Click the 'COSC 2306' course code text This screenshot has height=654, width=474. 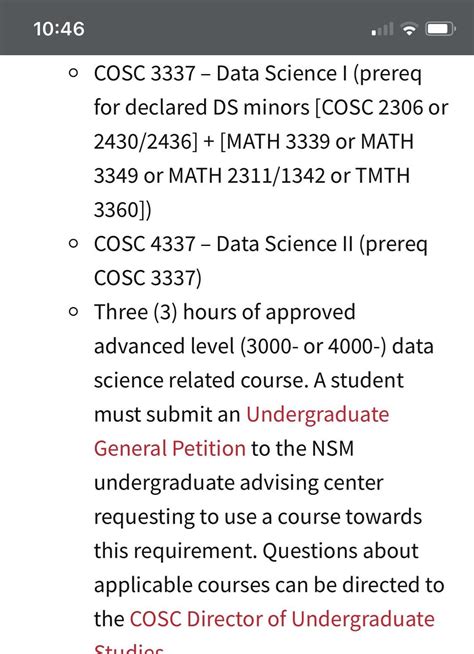(372, 108)
